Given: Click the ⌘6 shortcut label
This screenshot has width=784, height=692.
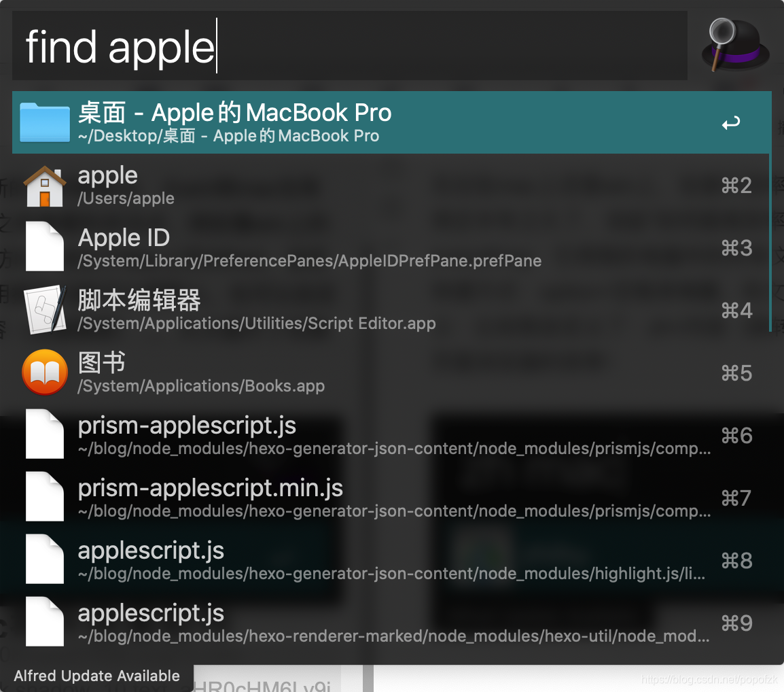Looking at the screenshot, I should 736,436.
